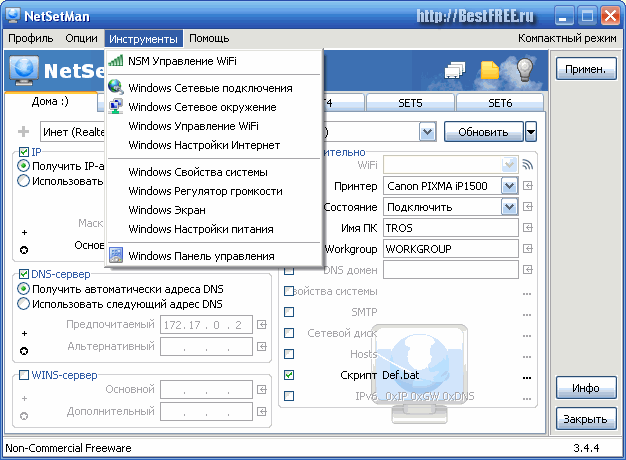Click the get-current icon next to Имя ПК
The height and width of the screenshot is (460, 626).
528,228
